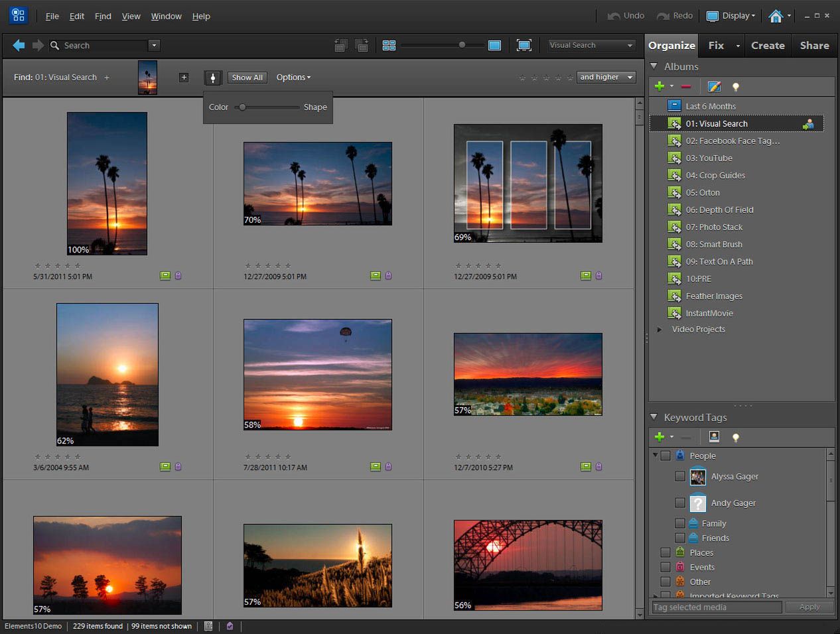Click first rating star in filter bar

pyautogui.click(x=522, y=78)
